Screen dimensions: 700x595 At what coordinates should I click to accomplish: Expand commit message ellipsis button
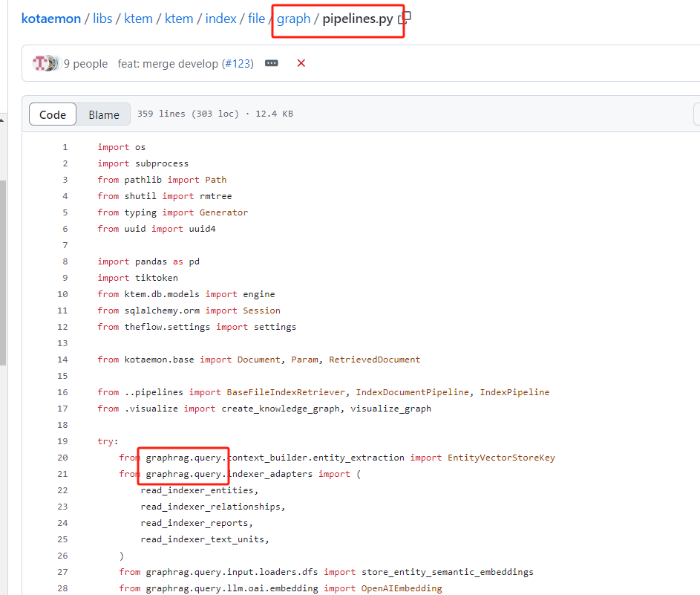(272, 63)
